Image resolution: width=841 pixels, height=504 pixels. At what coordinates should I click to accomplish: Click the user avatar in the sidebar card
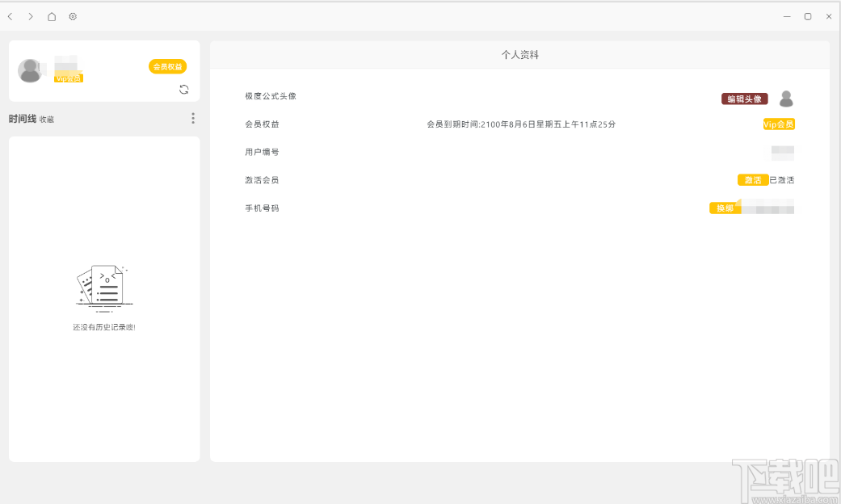pos(31,70)
